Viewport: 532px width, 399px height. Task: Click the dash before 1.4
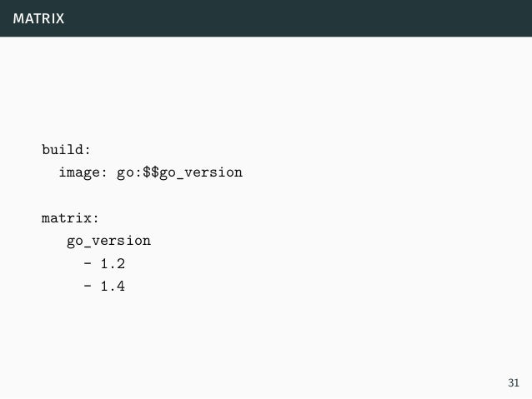click(88, 286)
